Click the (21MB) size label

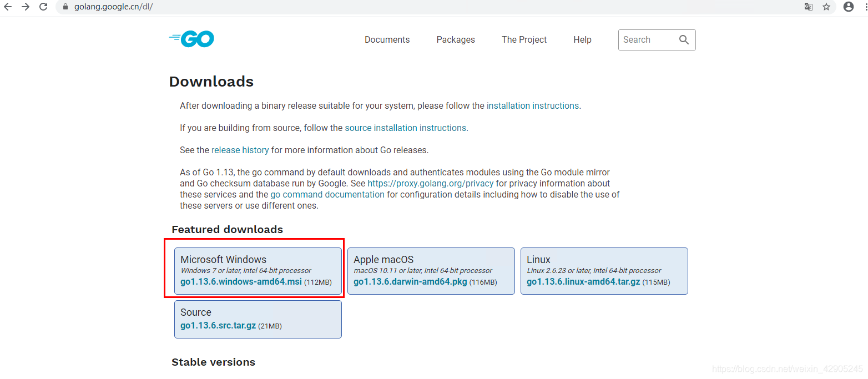[270, 326]
